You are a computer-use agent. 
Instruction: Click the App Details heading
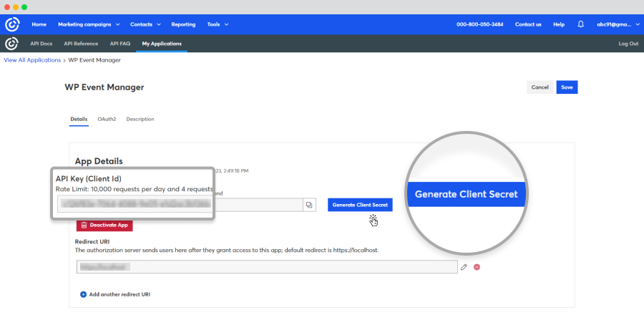click(99, 161)
